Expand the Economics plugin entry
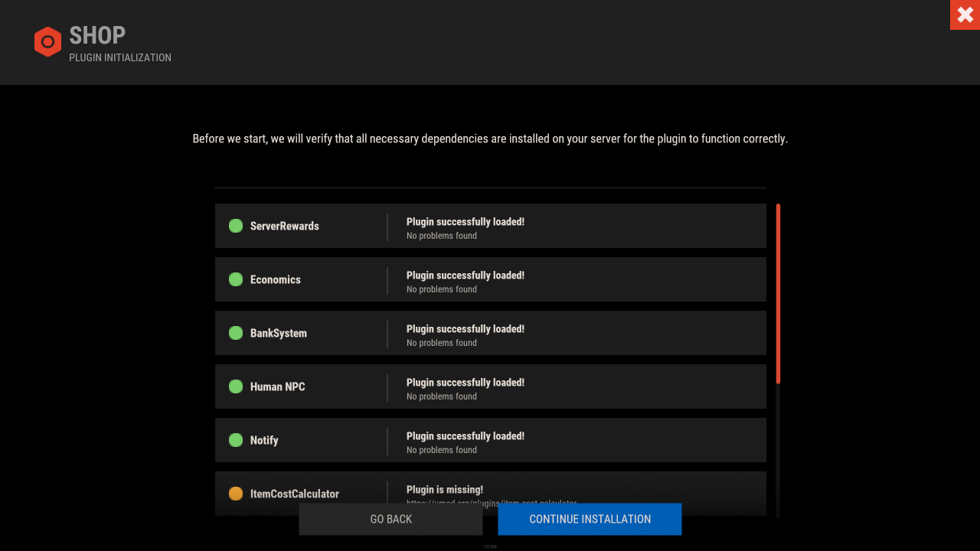Screen dimensions: 980x551 coord(490,279)
